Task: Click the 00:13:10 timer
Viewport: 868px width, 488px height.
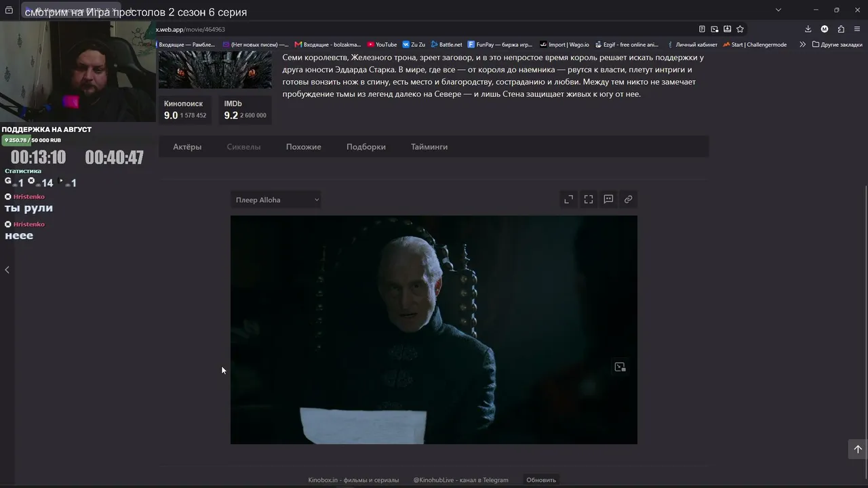Action: [x=38, y=158]
